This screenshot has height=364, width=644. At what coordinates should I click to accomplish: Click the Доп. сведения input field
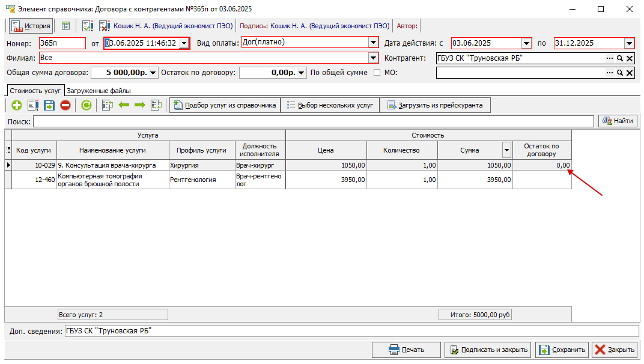351,331
